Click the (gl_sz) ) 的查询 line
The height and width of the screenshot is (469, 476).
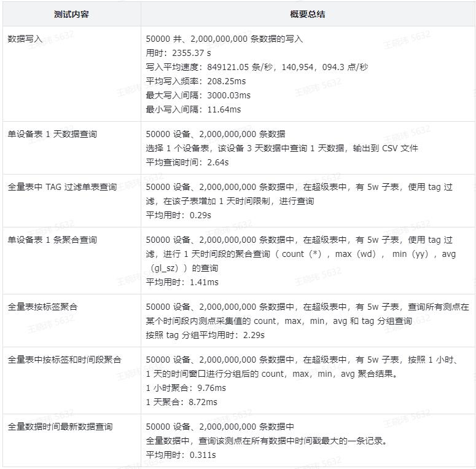click(182, 268)
